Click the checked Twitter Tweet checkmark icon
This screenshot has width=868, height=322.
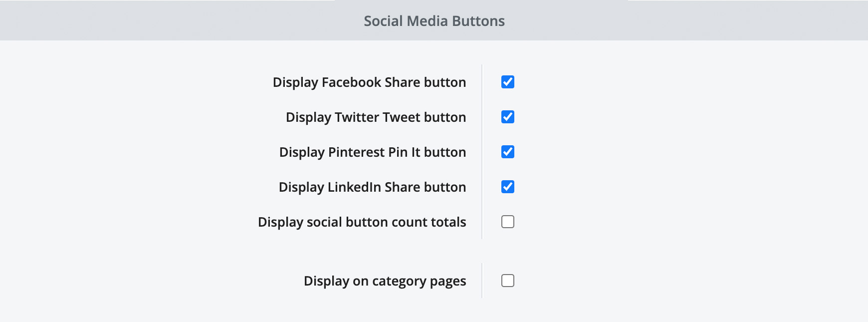507,117
